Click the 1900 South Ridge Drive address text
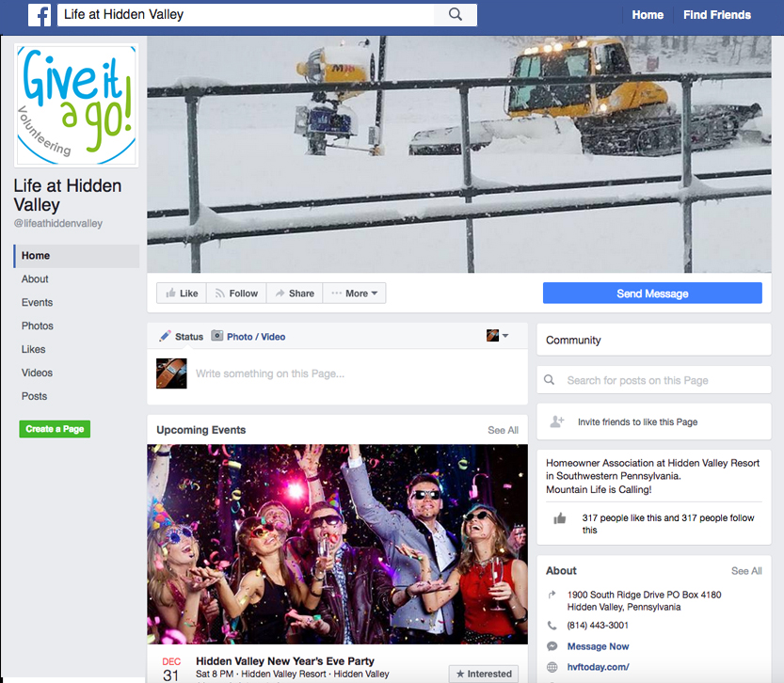The width and height of the screenshot is (784, 683). click(644, 600)
